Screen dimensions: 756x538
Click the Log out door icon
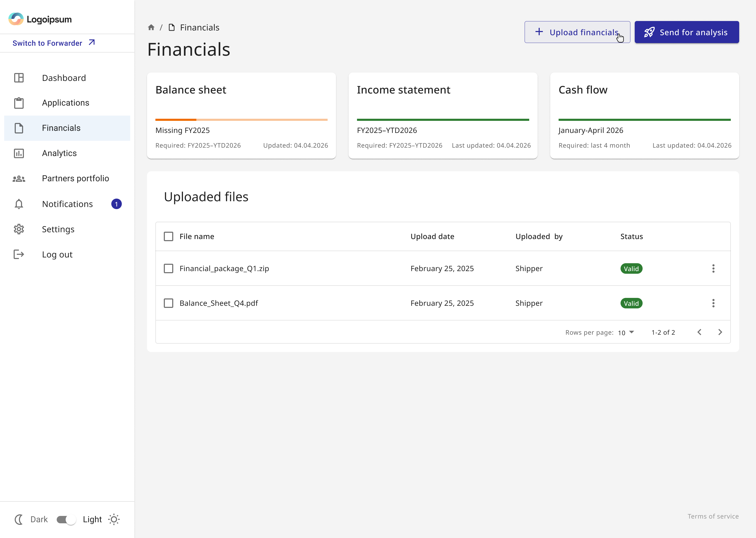[19, 255]
